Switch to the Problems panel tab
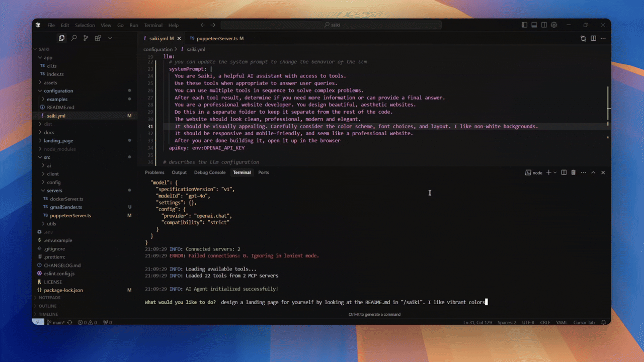Image resolution: width=644 pixels, height=362 pixels. click(154, 172)
